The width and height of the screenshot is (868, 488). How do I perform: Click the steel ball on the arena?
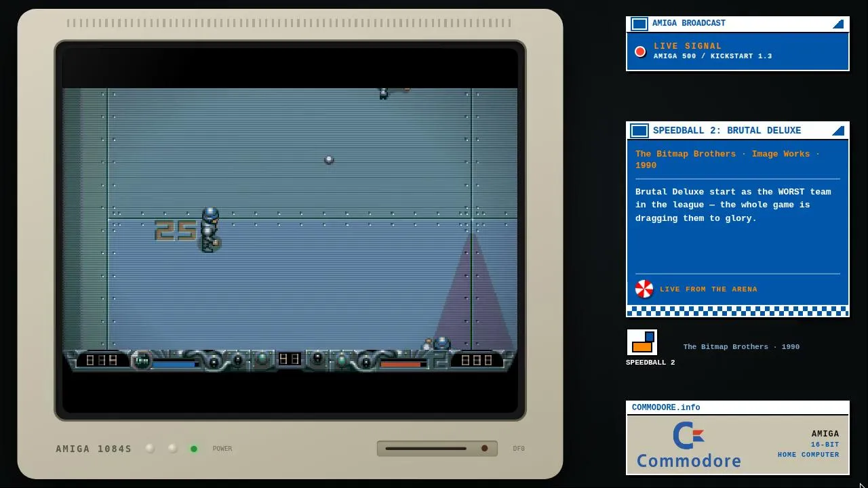pyautogui.click(x=329, y=160)
